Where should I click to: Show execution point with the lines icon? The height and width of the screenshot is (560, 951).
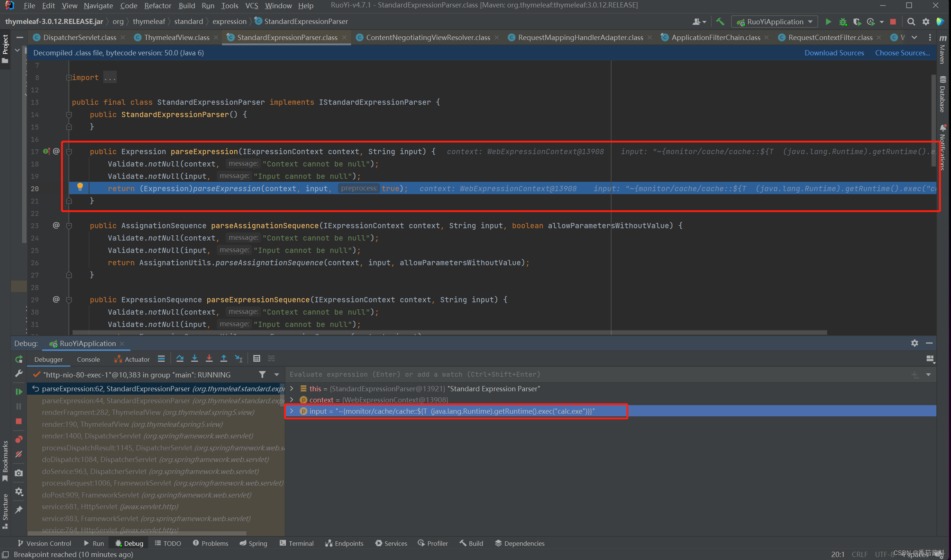pyautogui.click(x=161, y=358)
